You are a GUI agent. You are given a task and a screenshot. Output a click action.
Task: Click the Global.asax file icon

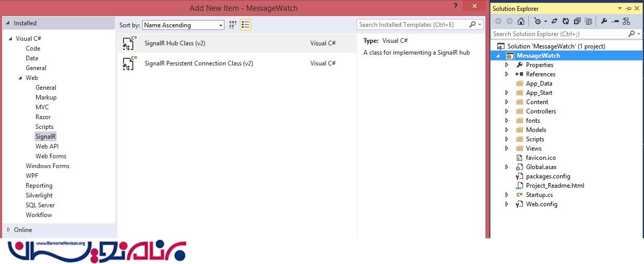[x=519, y=167]
